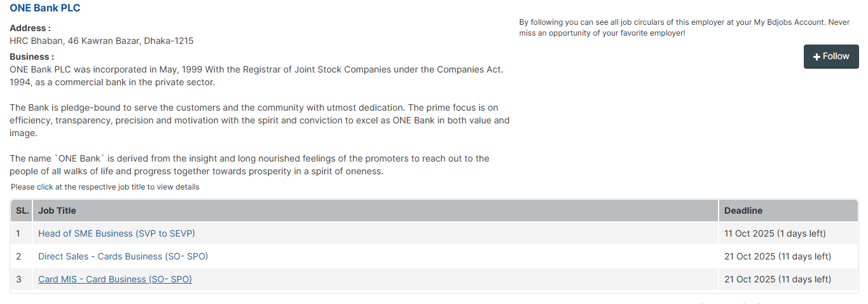Click serial number 2 in the table

coord(19,256)
